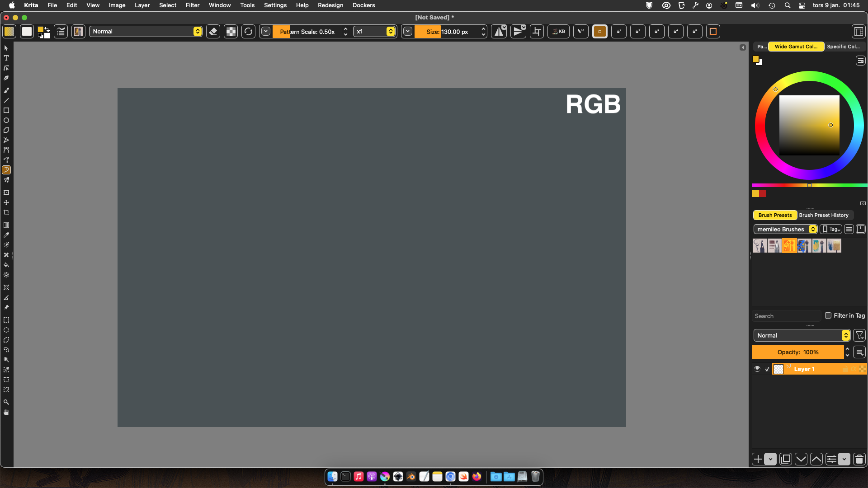Enable Filter in Tag checkbox

point(828,315)
